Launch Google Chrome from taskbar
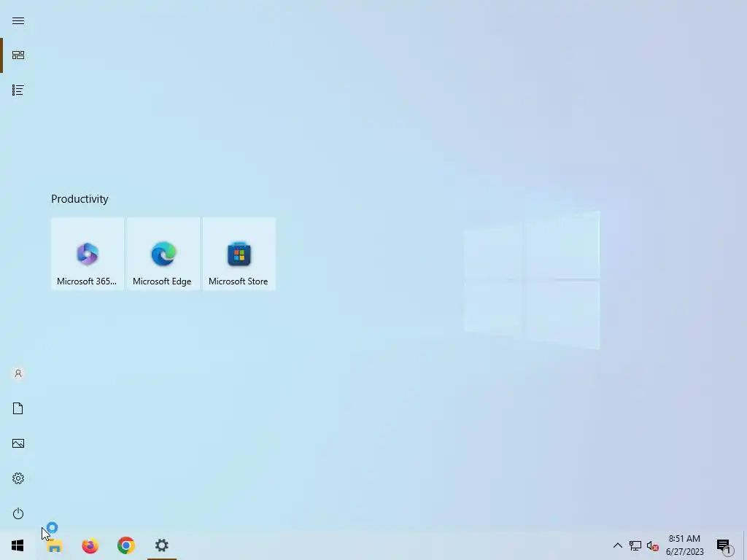747x560 pixels. point(126,545)
